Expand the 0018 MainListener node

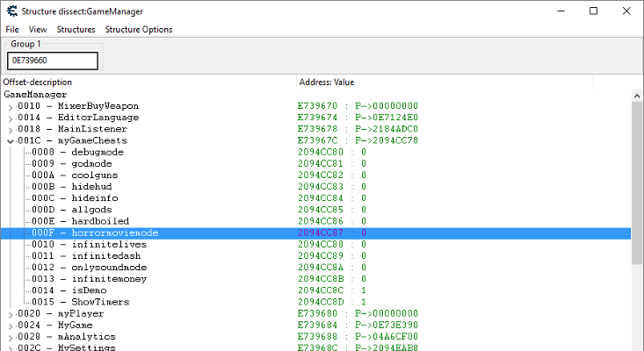point(11,129)
